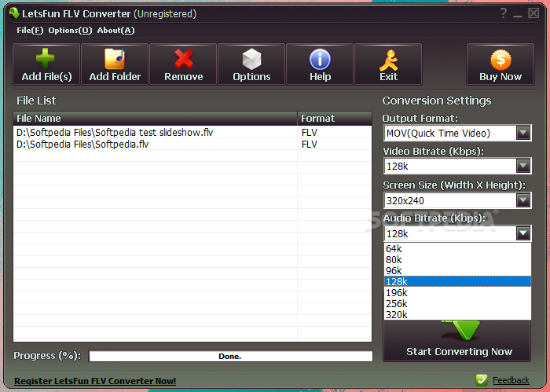Choose 96k audio bitrate option
550x392 pixels.
coord(457,271)
